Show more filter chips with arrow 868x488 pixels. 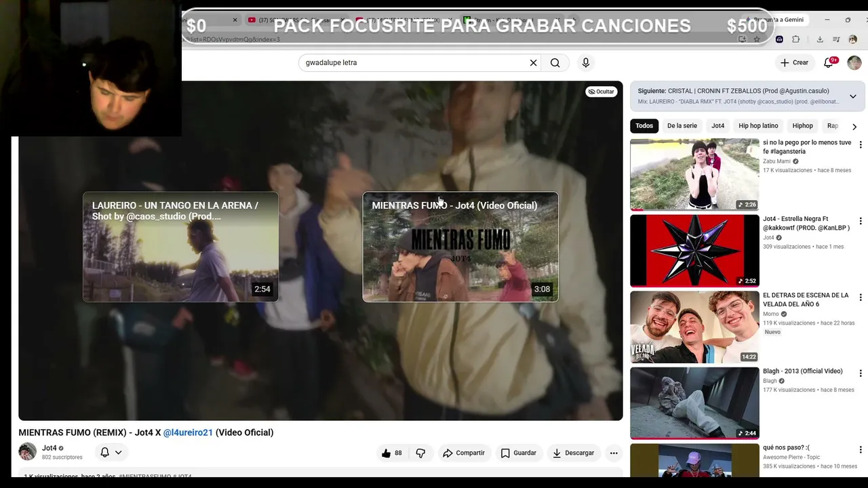854,126
